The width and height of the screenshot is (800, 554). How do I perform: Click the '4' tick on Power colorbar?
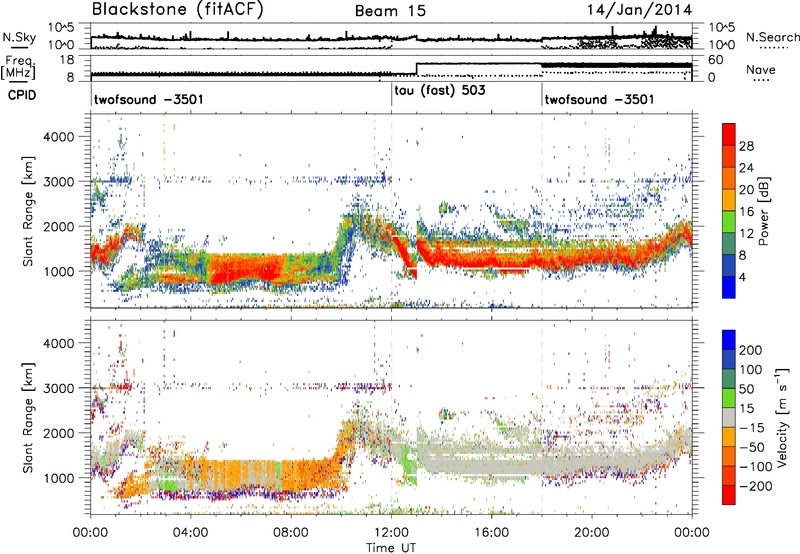743,278
